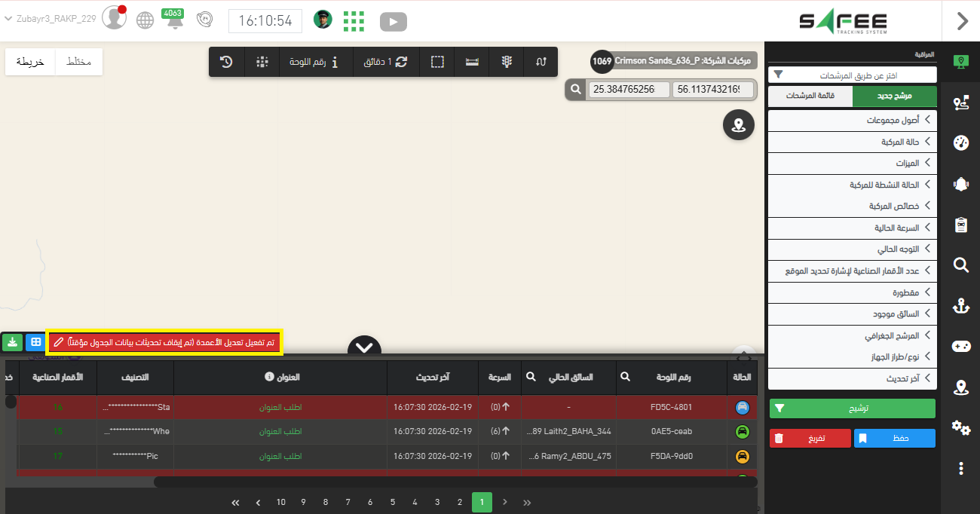980x514 pixels.
Task: Expand the حالة المركبة filter section
Action: [852, 142]
